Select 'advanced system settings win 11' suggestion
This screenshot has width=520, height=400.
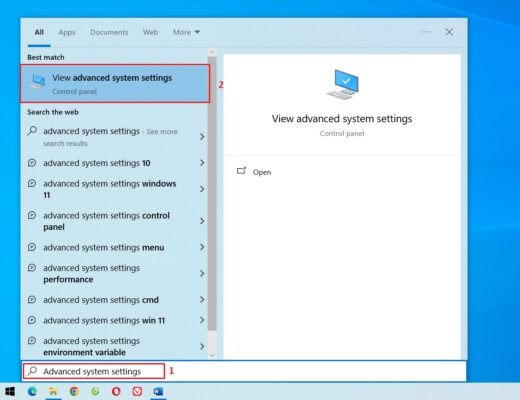114,320
